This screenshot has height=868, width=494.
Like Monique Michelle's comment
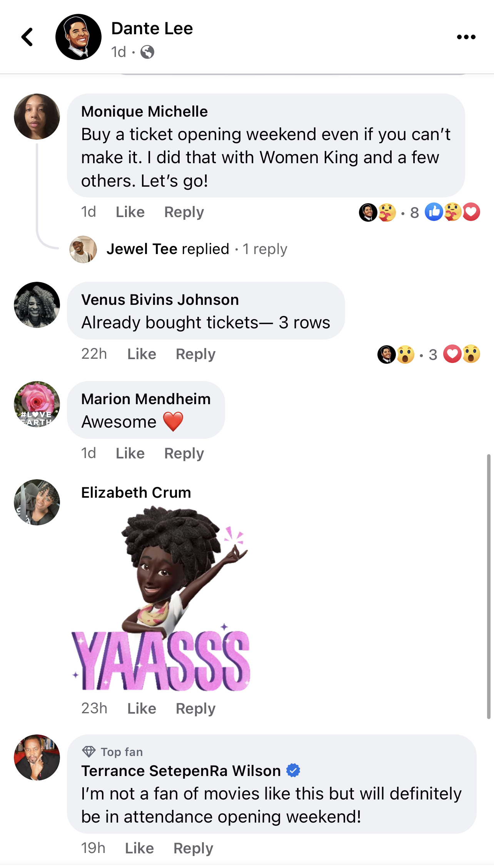pyautogui.click(x=130, y=212)
